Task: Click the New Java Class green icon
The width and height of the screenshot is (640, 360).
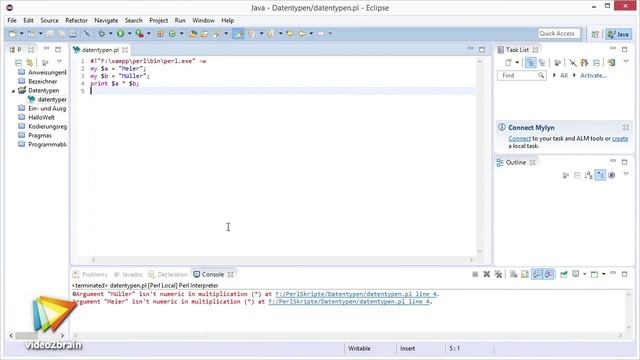Action: coord(172,34)
